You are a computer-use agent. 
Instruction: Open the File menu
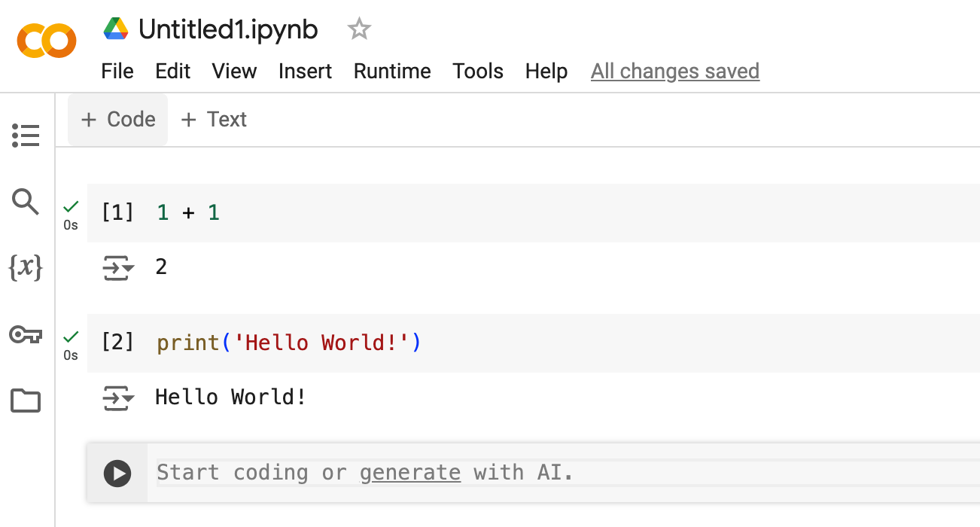117,72
